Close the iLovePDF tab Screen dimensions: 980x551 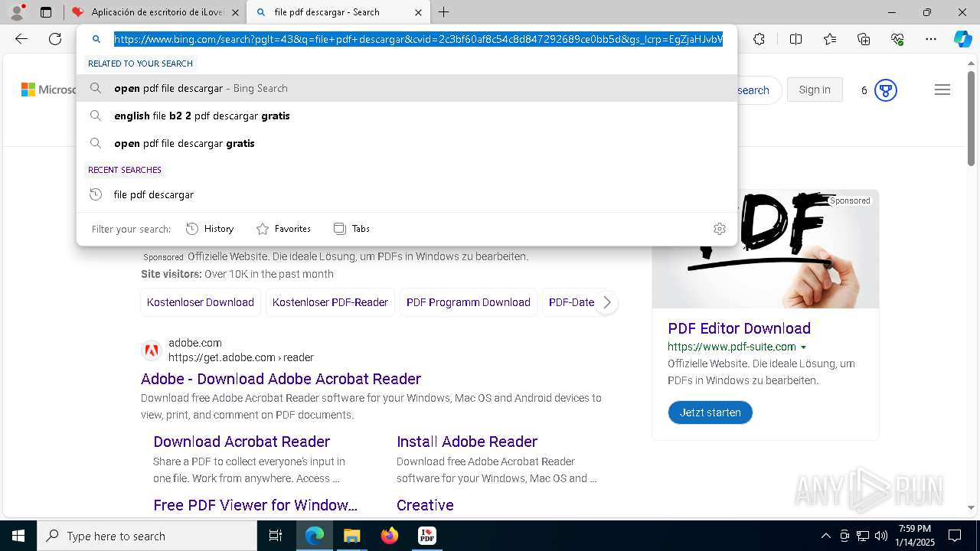[235, 12]
